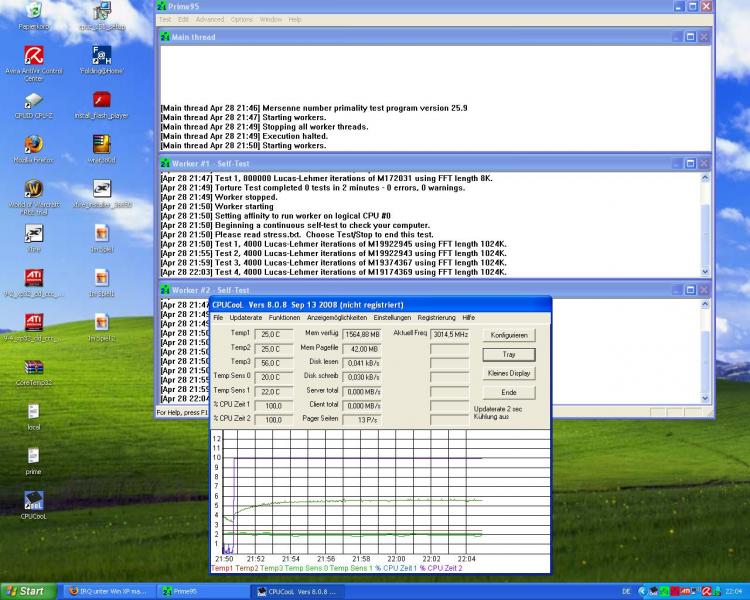Click the Ende button in CPUCool
This screenshot has height=600, width=750.
(x=509, y=392)
